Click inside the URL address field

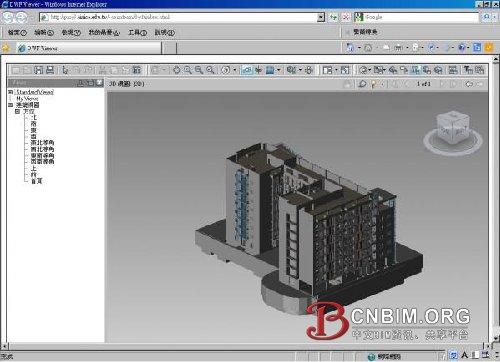coord(182,17)
